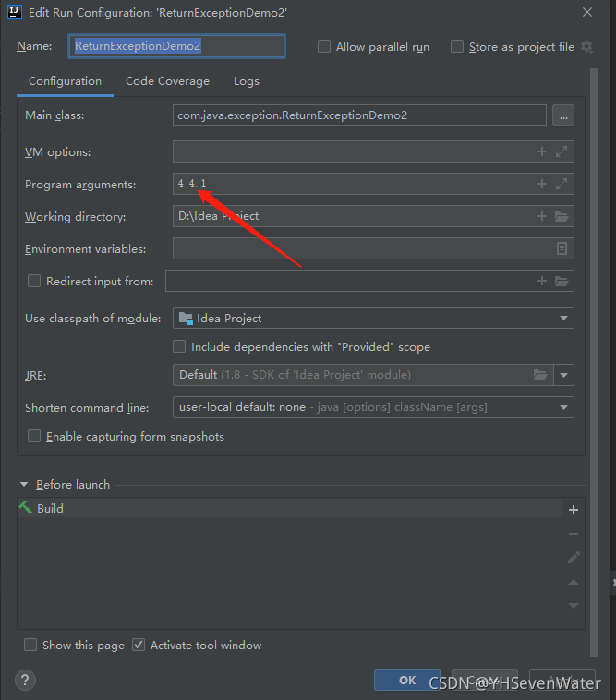This screenshot has width=616, height=700.
Task: Move the Before launch task up
Action: pyautogui.click(x=574, y=582)
